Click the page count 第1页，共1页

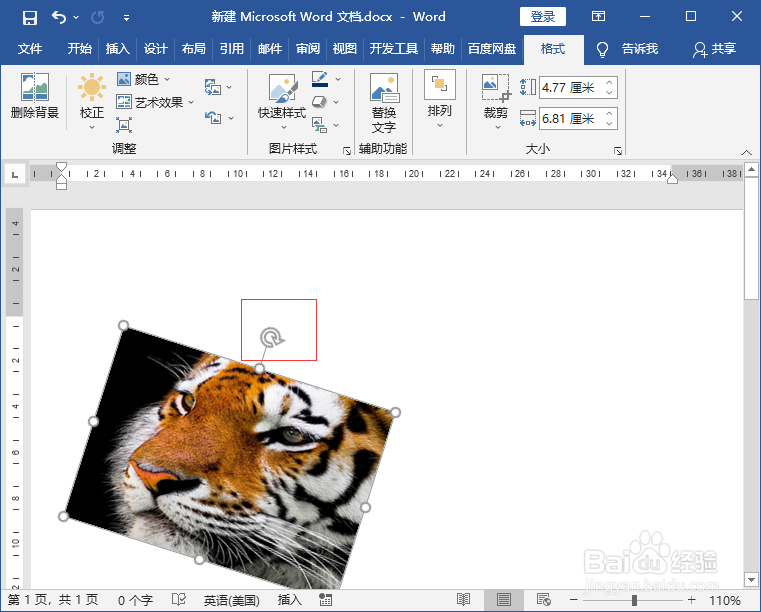pos(53,600)
